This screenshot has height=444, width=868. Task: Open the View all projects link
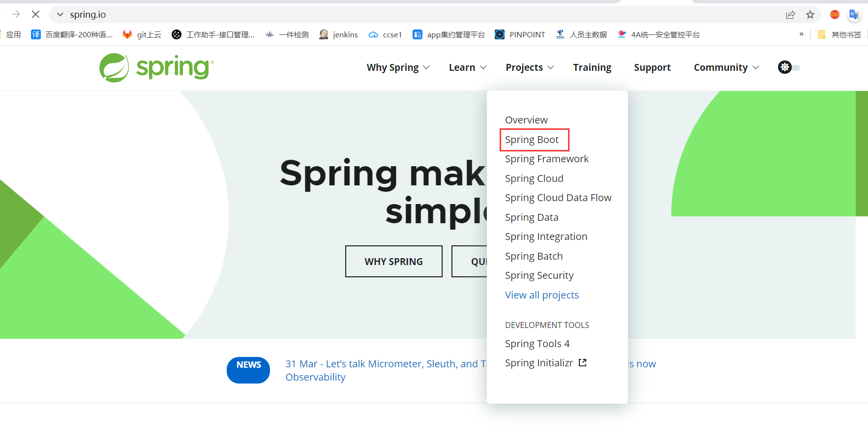tap(542, 295)
